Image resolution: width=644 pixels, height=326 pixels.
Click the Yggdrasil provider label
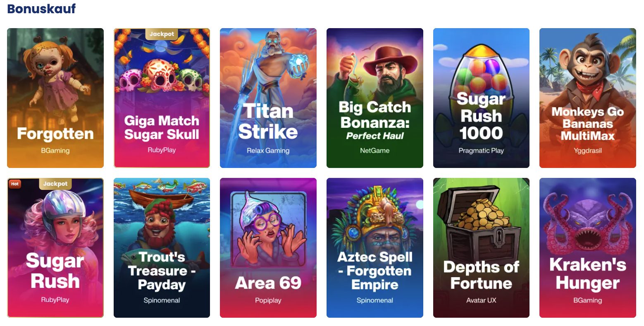(x=588, y=151)
